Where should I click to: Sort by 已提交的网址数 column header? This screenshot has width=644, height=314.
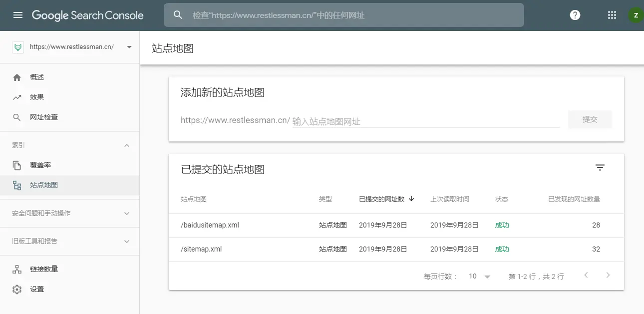(381, 199)
